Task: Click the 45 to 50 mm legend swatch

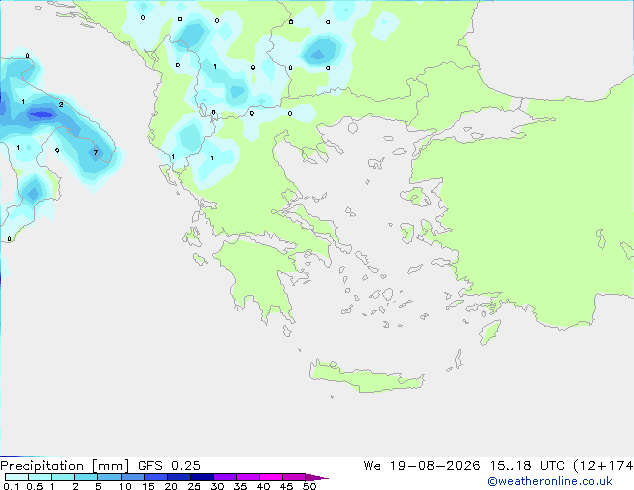Action: coord(294,477)
